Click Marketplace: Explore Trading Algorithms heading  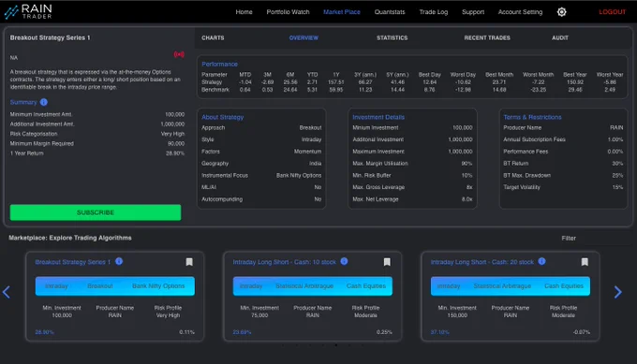point(70,238)
